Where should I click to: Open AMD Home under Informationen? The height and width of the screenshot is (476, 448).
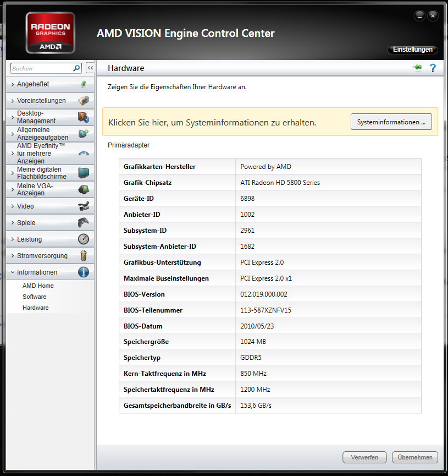(x=38, y=286)
